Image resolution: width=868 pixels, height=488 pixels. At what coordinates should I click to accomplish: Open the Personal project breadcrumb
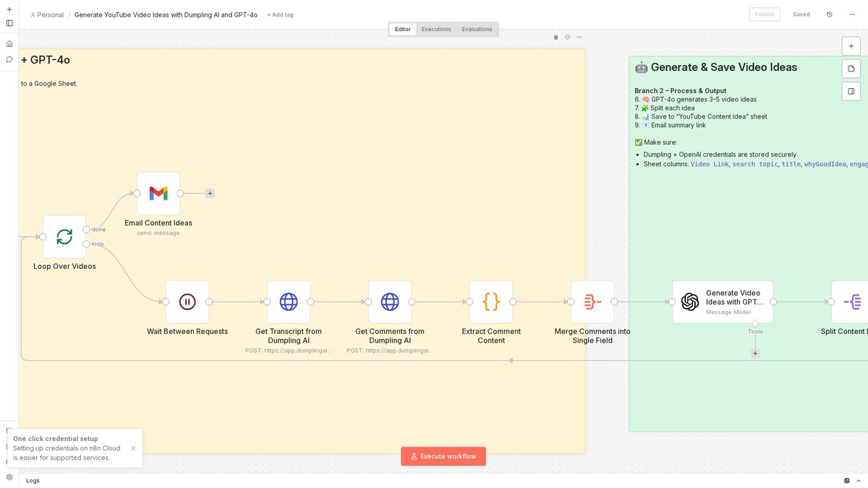click(47, 14)
